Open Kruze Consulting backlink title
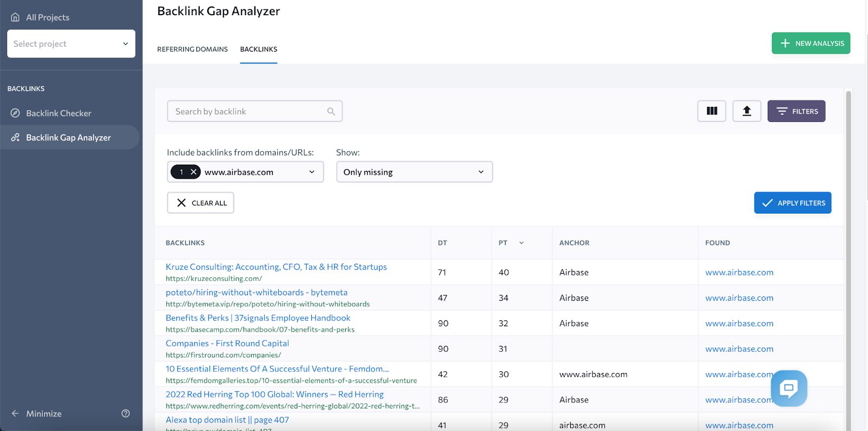The image size is (868, 431). 276,267
